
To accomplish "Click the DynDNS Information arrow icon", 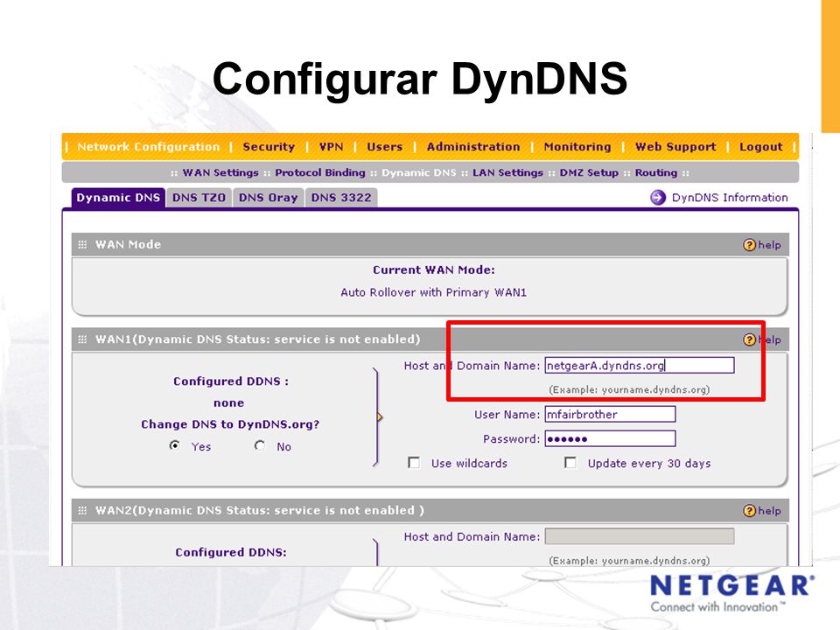I will pyautogui.click(x=658, y=197).
